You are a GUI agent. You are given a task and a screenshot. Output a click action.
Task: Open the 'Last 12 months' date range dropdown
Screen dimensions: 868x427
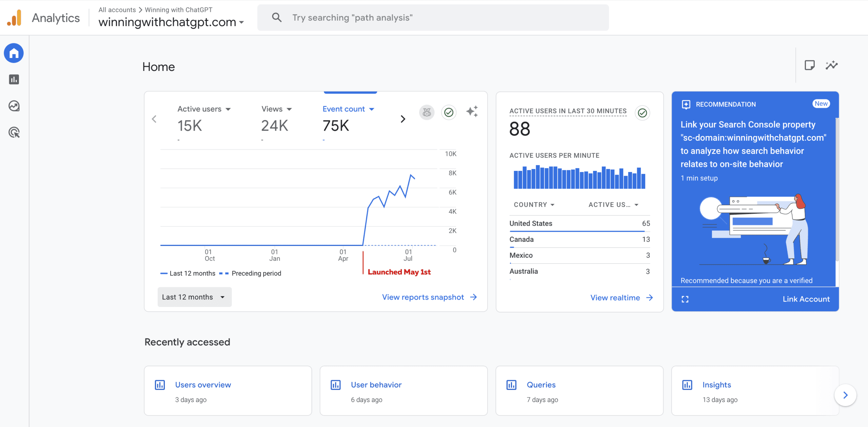tap(195, 297)
